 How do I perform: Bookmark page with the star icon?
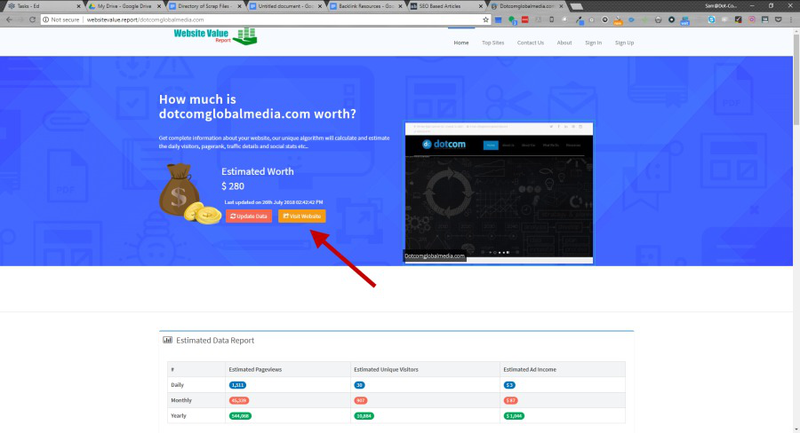tap(486, 19)
